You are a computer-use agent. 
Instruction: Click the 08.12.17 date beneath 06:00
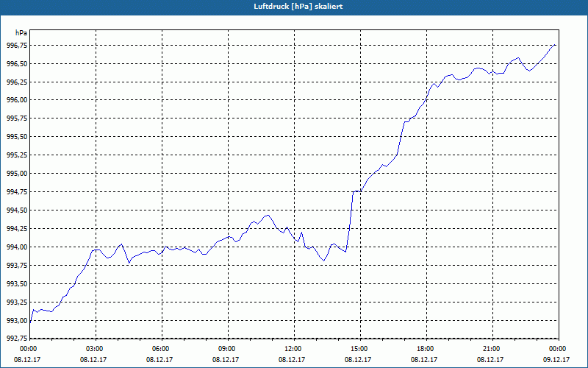tap(159, 360)
